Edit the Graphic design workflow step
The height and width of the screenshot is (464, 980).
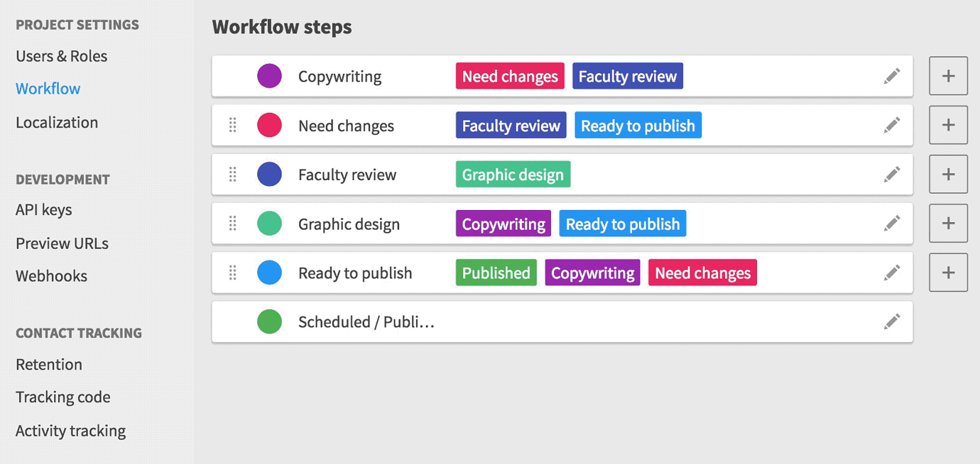pos(892,223)
